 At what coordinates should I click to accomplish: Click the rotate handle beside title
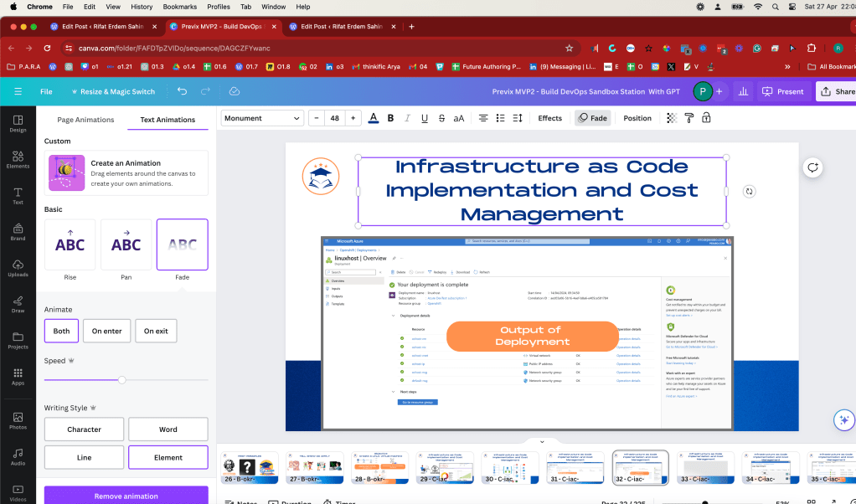click(749, 192)
